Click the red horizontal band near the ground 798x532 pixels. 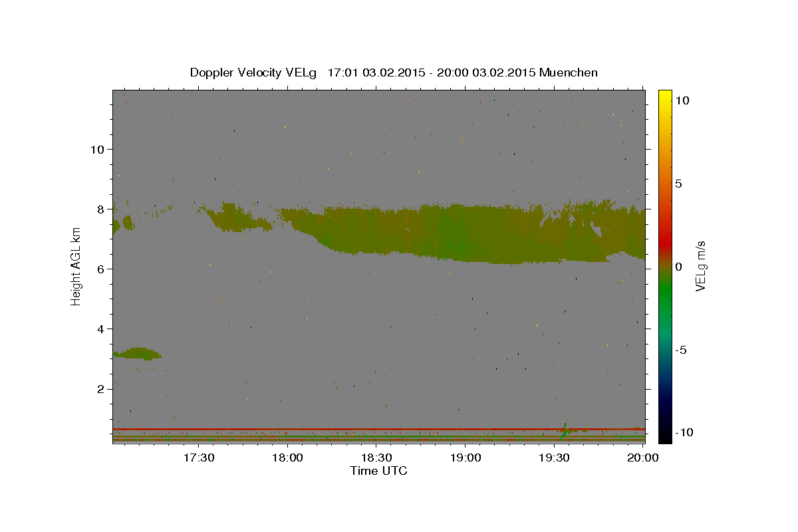point(378,429)
